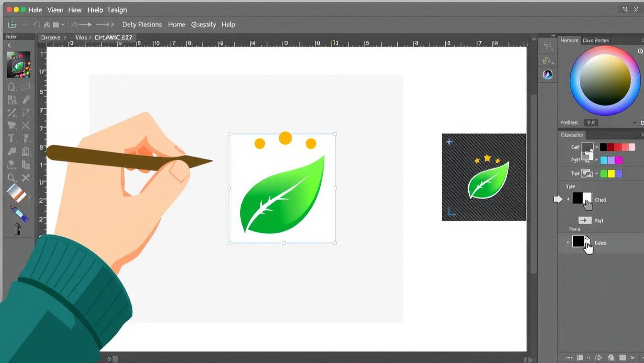Click the top icon in narrow side strip

tap(547, 46)
